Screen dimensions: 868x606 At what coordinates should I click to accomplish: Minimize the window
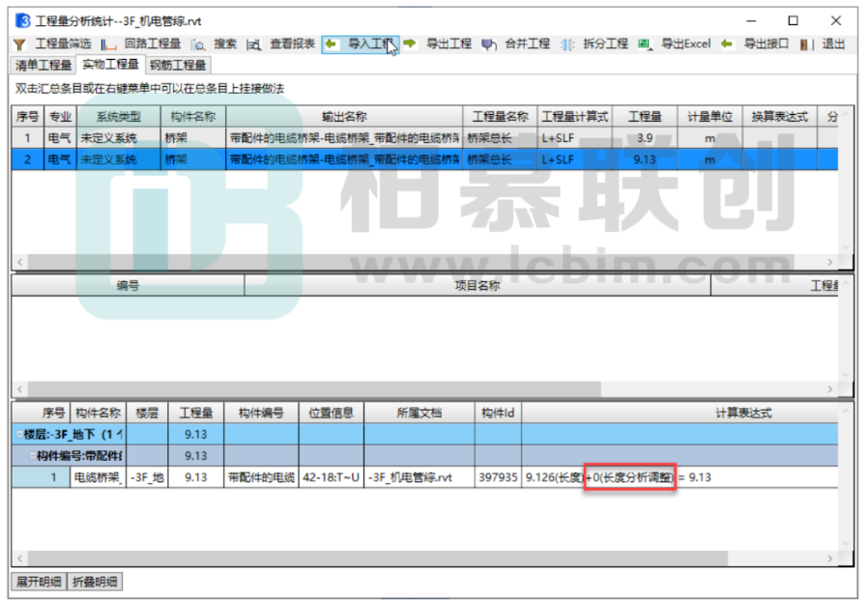751,21
